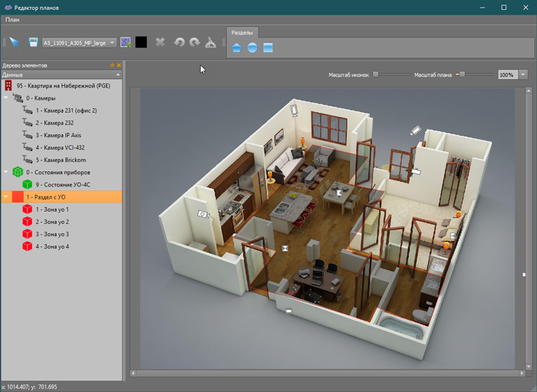The image size is (537, 392).
Task: Collapse the '0 - Состояния приборов' node
Action: (x=5, y=172)
